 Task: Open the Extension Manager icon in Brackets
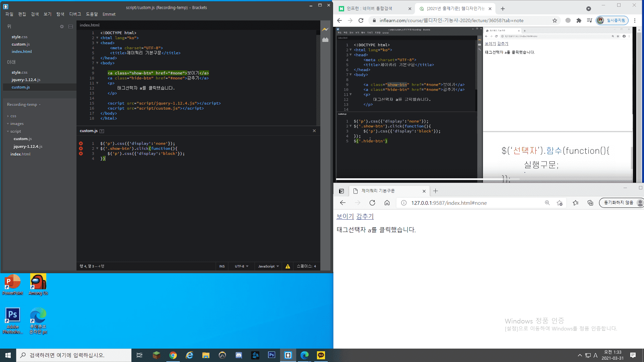point(325,40)
